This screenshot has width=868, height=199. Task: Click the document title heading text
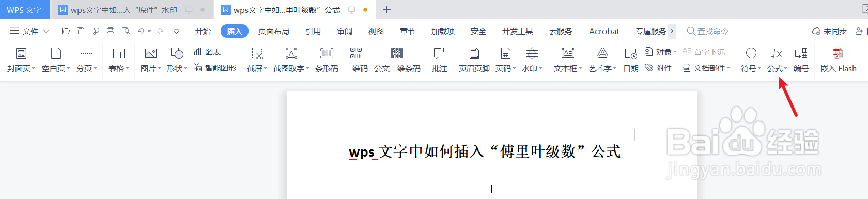pos(485,151)
